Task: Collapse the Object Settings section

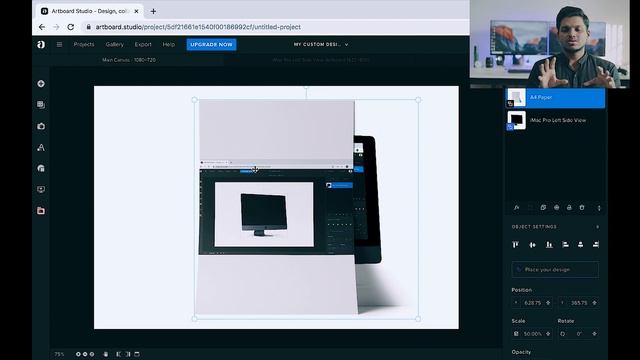Action: click(x=598, y=227)
